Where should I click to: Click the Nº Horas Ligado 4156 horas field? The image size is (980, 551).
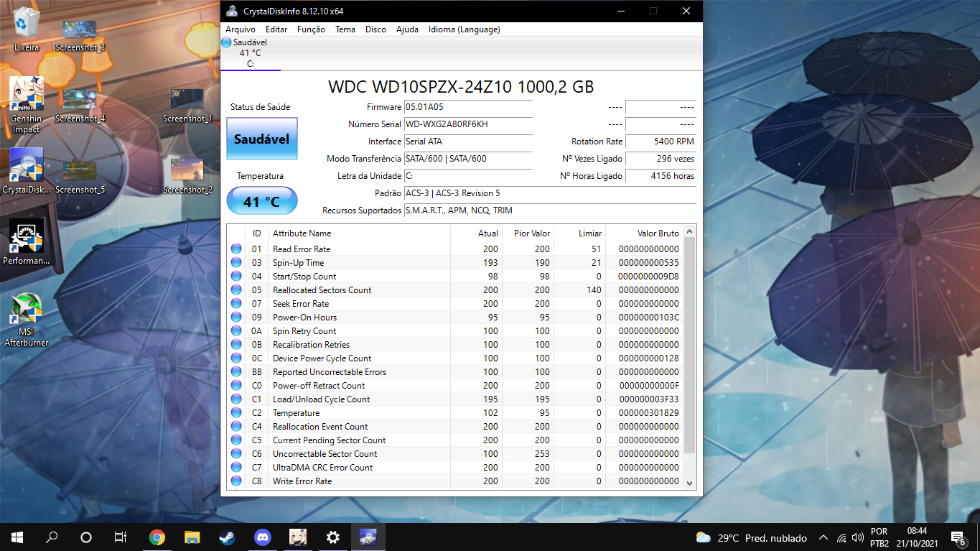(661, 176)
